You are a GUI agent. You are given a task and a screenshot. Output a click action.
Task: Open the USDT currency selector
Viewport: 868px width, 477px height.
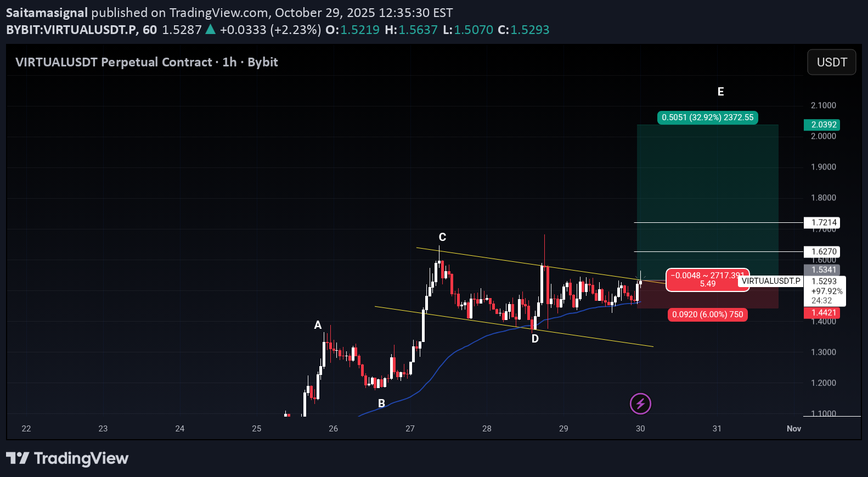(x=831, y=62)
